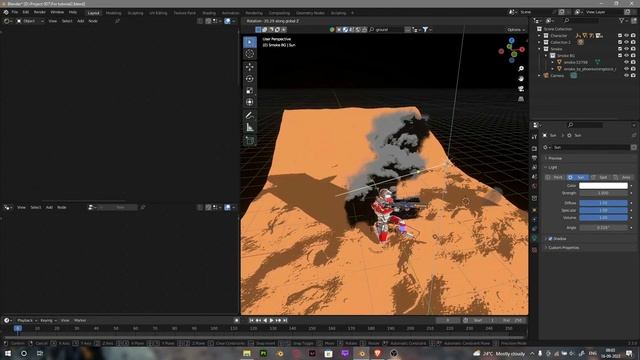640x360 pixels.
Task: Uncheck Collection 2 exclude checkbox
Action: coord(620,42)
